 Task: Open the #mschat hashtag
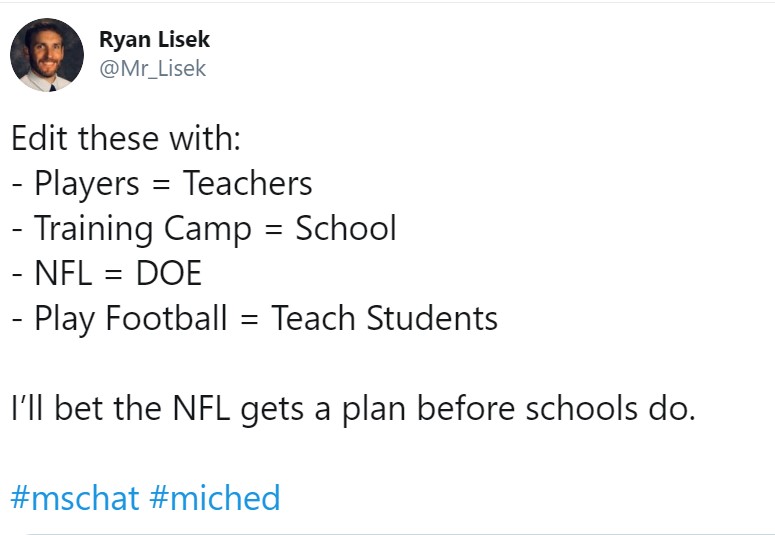tap(75, 497)
